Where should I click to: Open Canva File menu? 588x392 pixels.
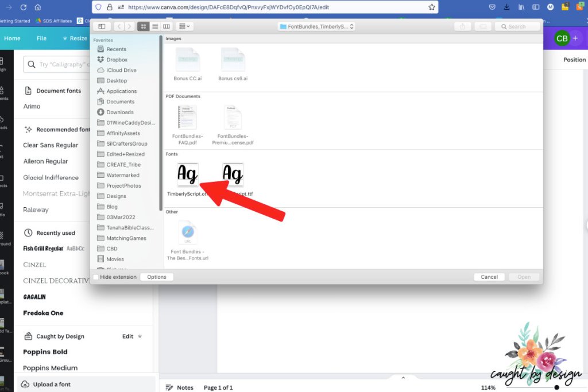pyautogui.click(x=41, y=38)
